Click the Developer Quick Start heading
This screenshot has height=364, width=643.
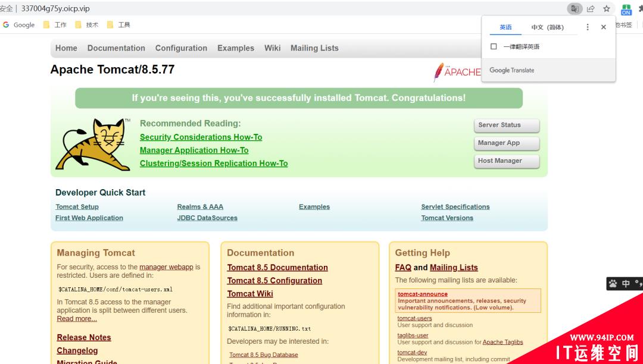(100, 193)
